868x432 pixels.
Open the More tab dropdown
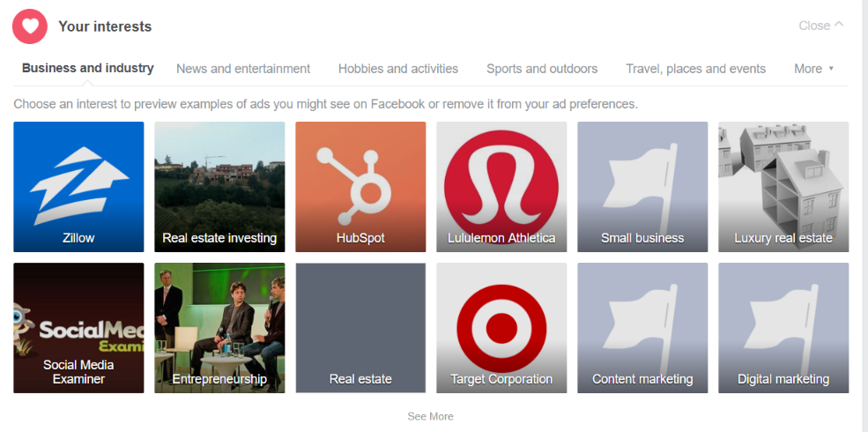click(x=813, y=69)
